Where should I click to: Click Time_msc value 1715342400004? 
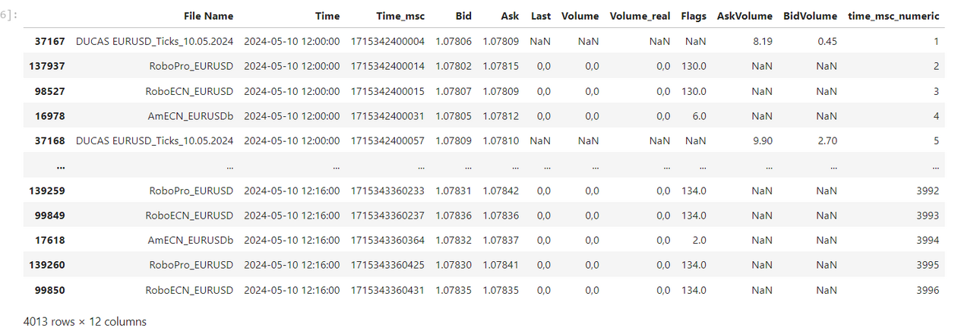click(x=388, y=42)
